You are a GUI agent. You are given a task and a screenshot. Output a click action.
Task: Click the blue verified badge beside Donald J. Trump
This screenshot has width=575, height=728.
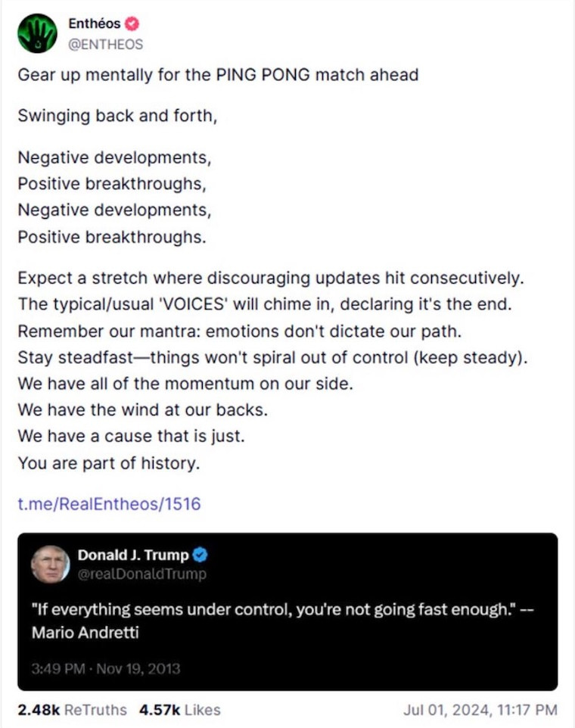(x=200, y=555)
